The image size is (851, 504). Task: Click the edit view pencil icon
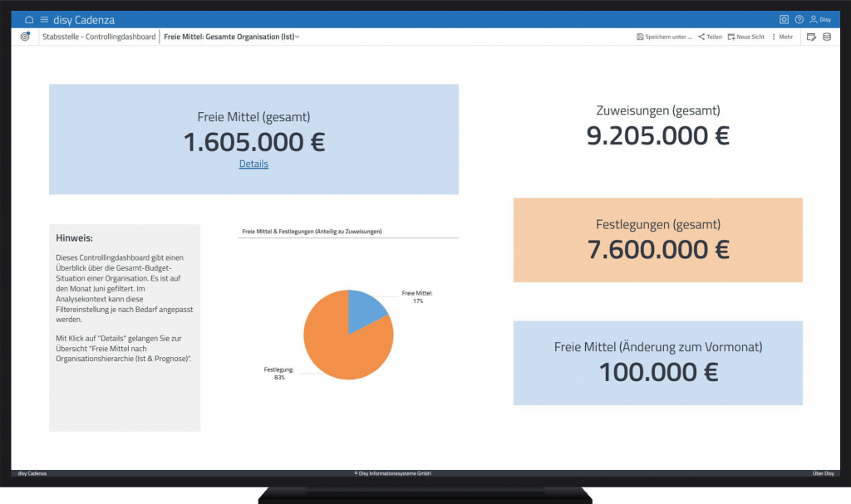[811, 37]
